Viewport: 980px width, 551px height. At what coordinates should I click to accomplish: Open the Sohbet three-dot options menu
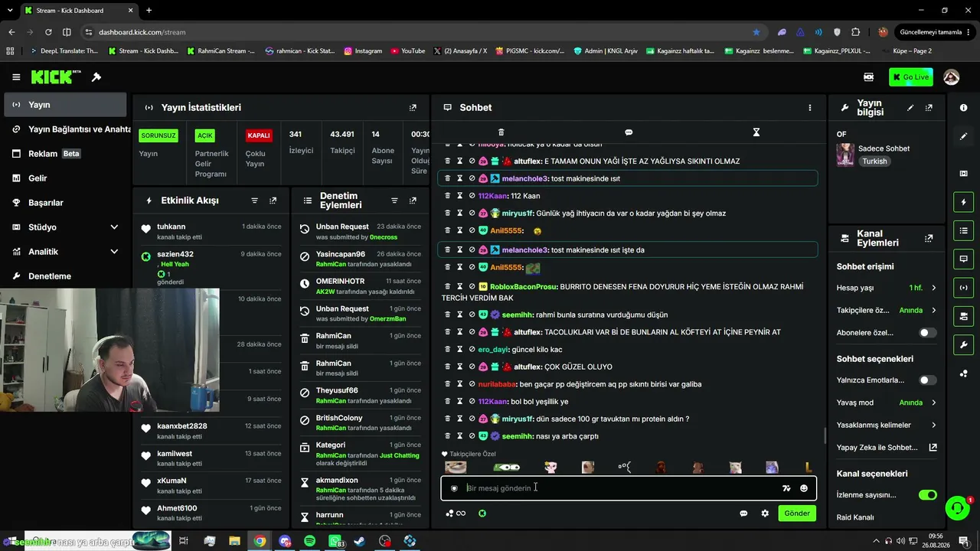click(x=809, y=108)
